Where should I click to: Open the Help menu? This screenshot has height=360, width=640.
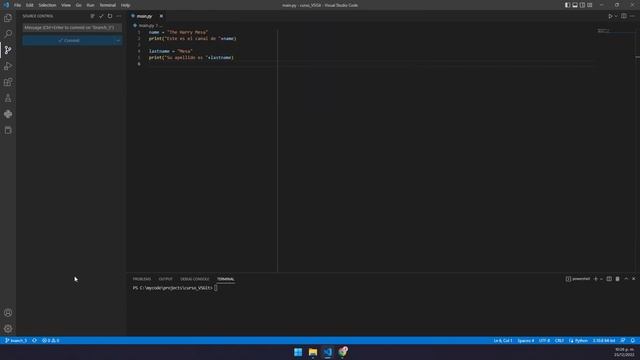[125, 5]
